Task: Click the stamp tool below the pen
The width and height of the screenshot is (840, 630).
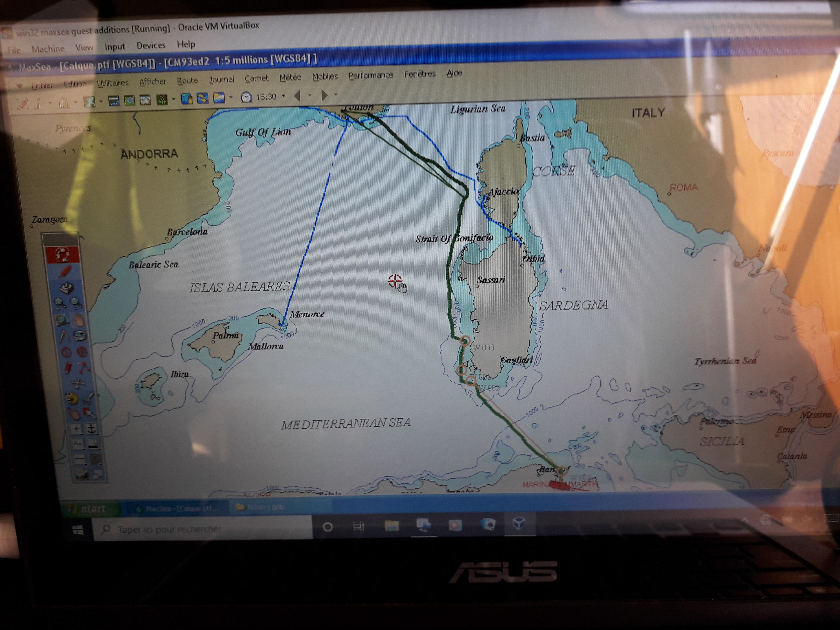Action: pyautogui.click(x=67, y=288)
